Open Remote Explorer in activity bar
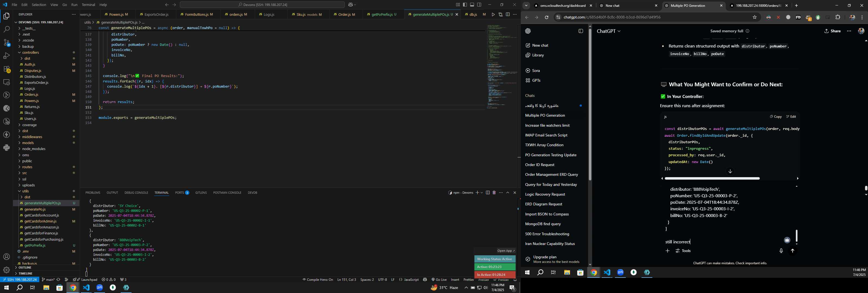This screenshot has height=293, width=868. [x=7, y=82]
